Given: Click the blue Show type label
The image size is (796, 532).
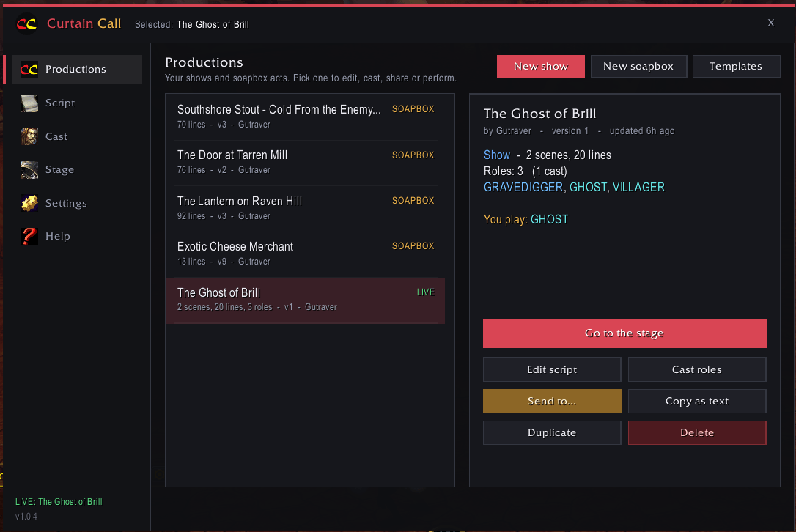Looking at the screenshot, I should (x=496, y=155).
